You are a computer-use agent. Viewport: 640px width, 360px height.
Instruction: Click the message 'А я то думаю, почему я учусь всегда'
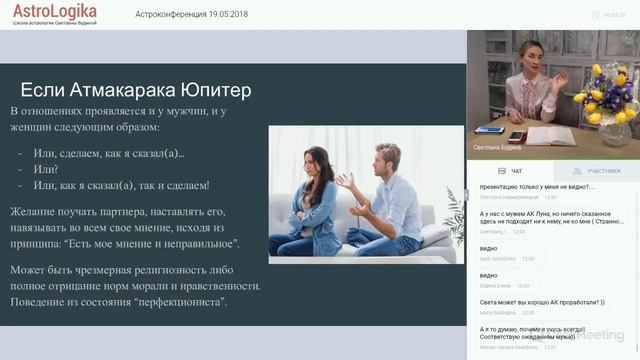(x=532, y=333)
